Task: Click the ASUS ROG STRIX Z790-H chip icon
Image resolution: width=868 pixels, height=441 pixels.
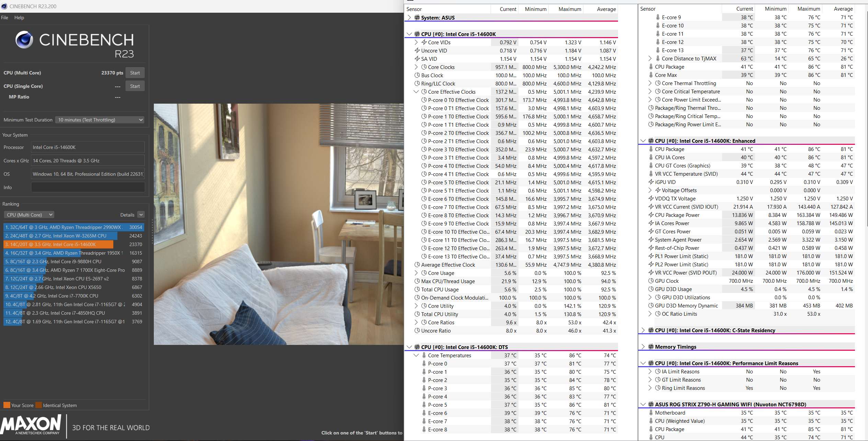Action: [651, 404]
